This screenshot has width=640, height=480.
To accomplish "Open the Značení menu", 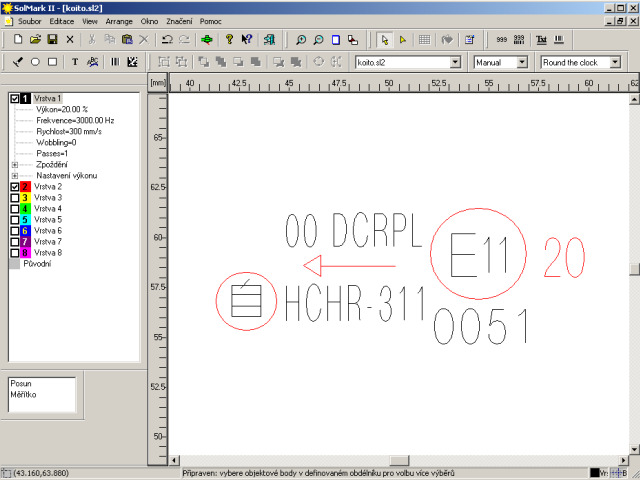I will coord(178,20).
